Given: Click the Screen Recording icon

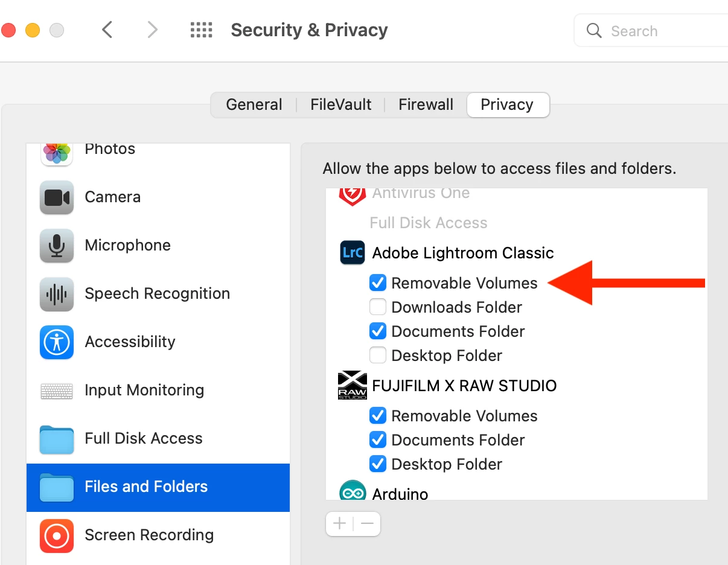Looking at the screenshot, I should (57, 535).
